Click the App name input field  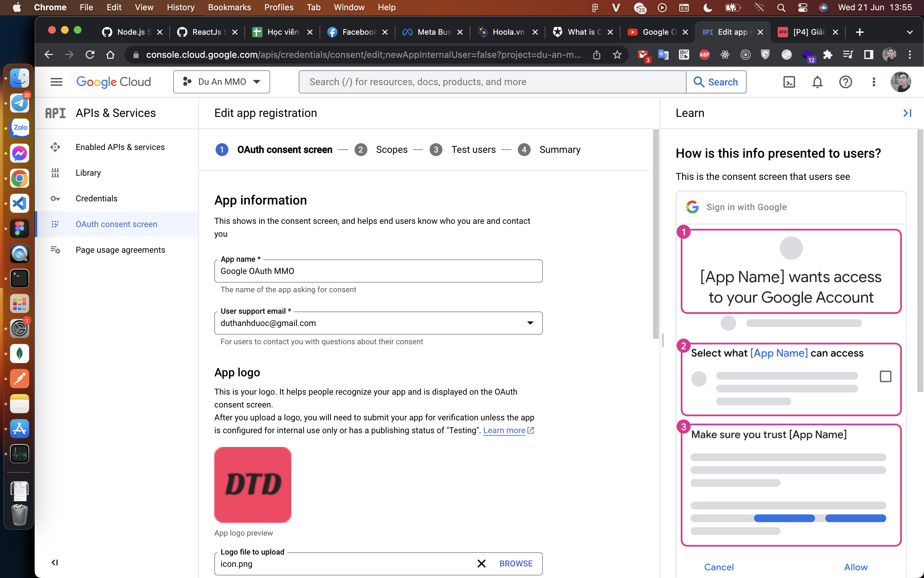tap(378, 271)
